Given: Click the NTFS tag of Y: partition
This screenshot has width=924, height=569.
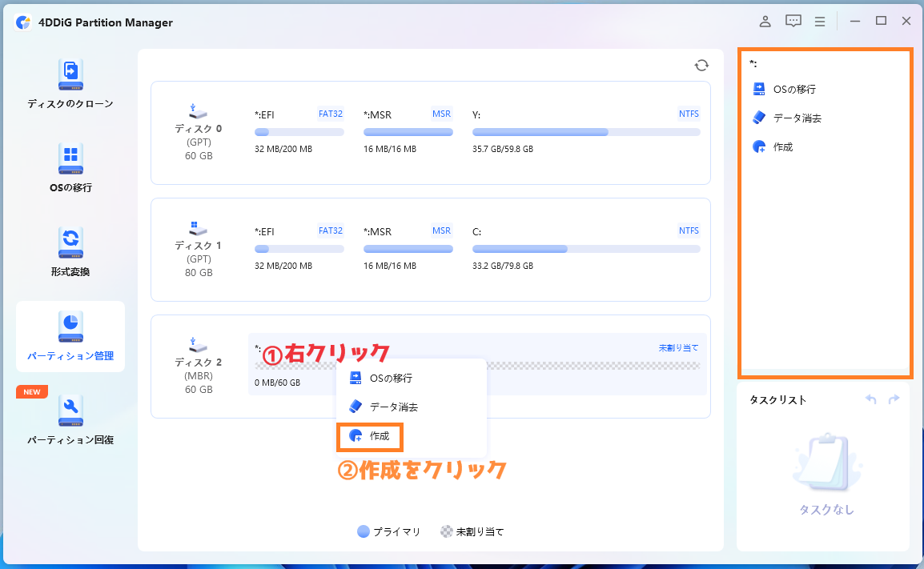Looking at the screenshot, I should point(689,114).
